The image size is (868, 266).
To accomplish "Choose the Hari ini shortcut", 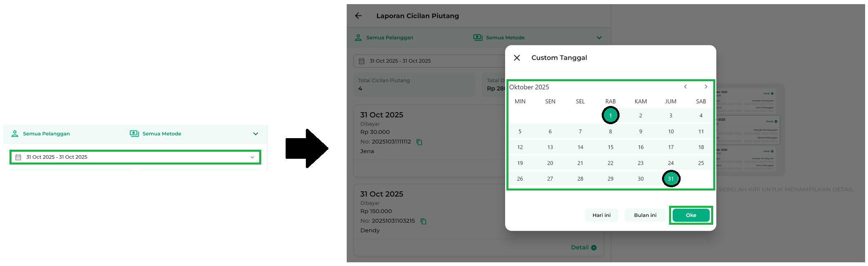I will tap(601, 215).
